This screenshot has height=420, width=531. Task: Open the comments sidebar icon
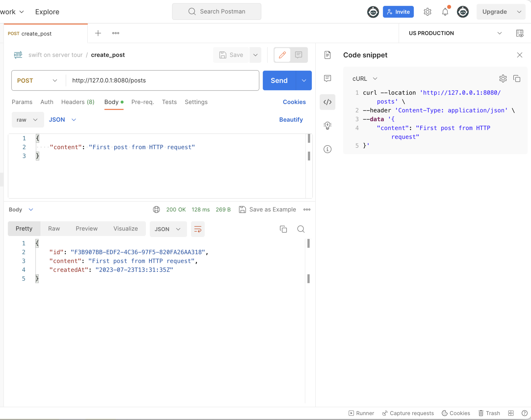(327, 78)
